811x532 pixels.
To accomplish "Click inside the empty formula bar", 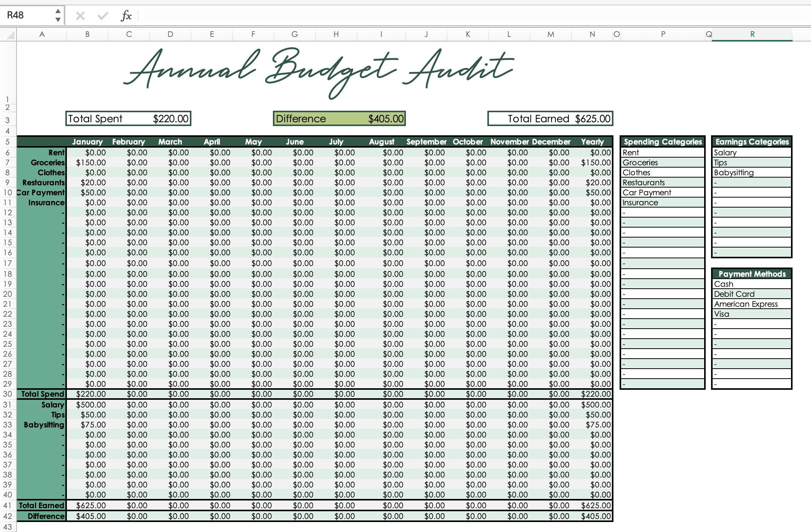I will [x=269, y=16].
